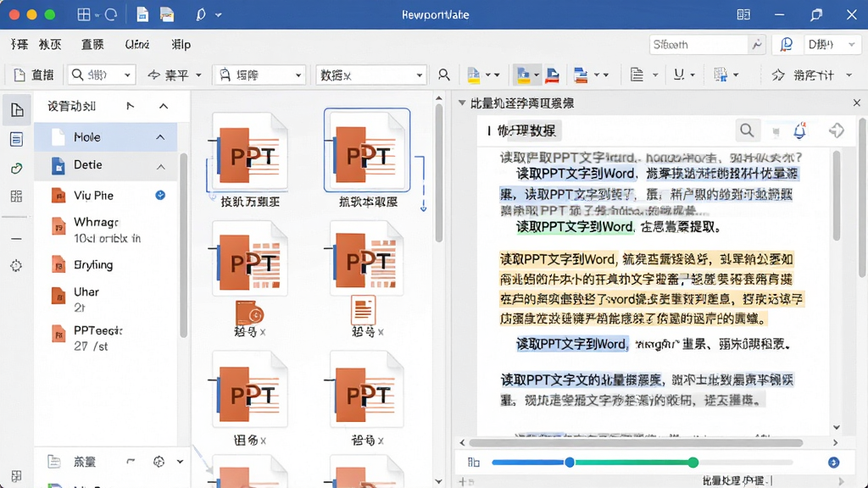Click the highlighted tab title in right panel
The image size is (868, 488).
526,130
